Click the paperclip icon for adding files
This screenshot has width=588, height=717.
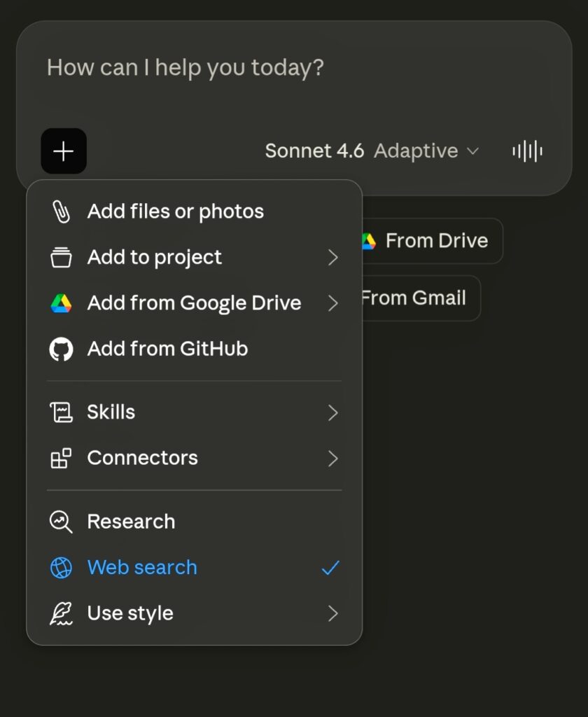pos(61,211)
